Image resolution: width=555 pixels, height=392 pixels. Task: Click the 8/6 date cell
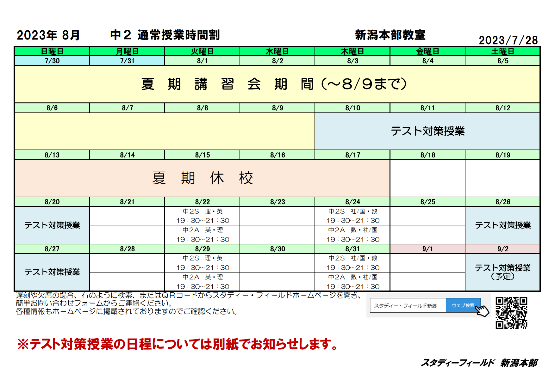[52, 108]
